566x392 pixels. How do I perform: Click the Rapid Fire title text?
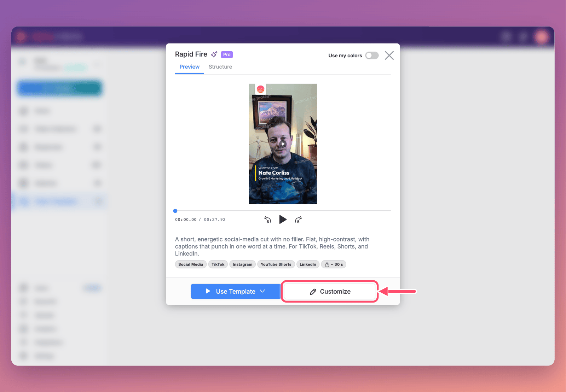pos(191,54)
